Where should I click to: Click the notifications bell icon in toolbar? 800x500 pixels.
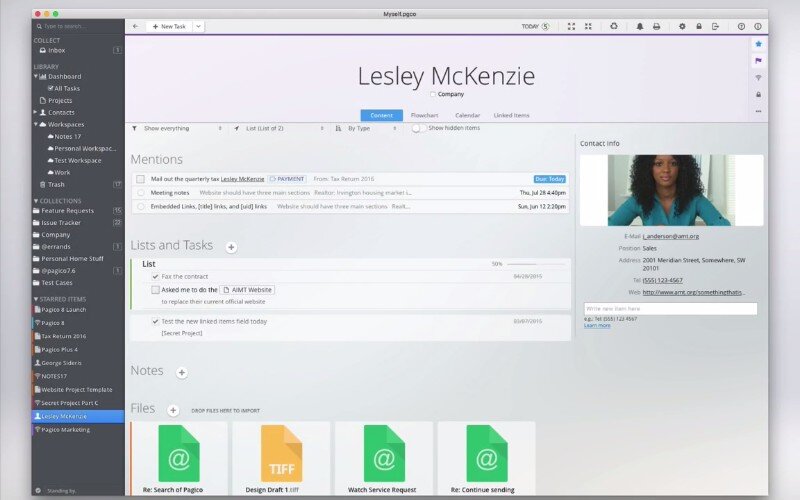pyautogui.click(x=640, y=26)
